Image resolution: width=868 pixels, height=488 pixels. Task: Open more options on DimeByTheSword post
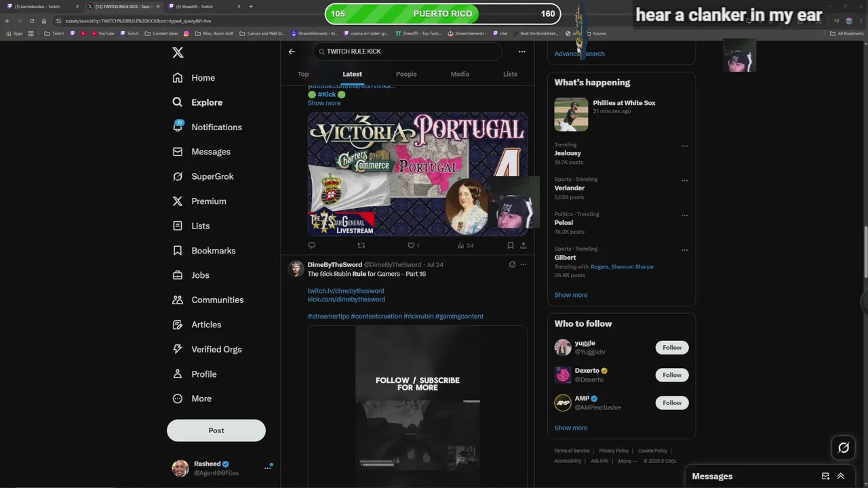click(523, 264)
